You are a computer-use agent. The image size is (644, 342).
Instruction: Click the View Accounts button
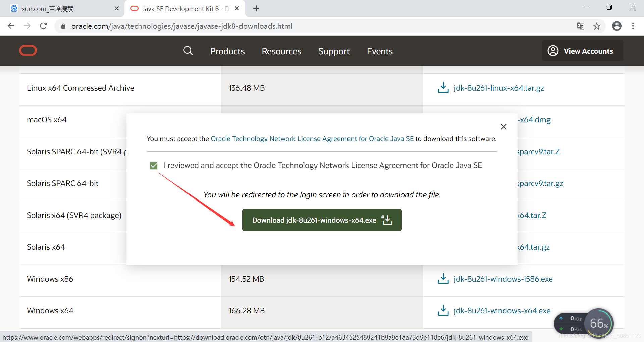[x=582, y=51]
